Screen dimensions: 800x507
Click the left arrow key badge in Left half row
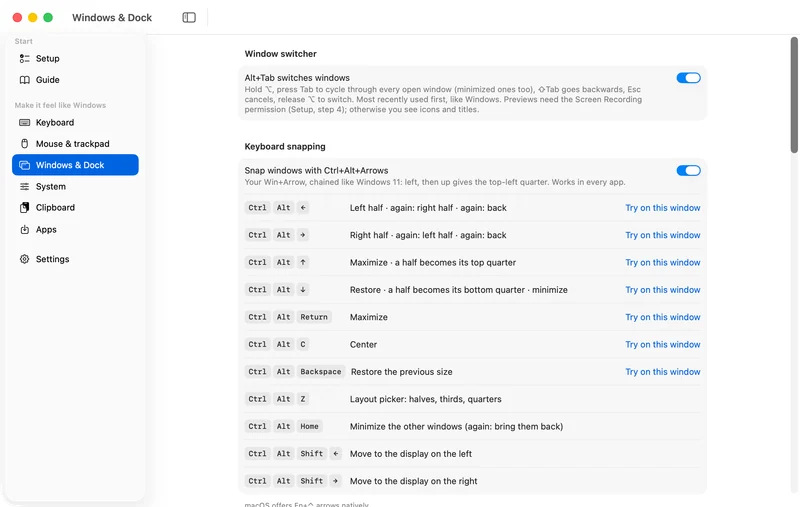click(x=303, y=208)
